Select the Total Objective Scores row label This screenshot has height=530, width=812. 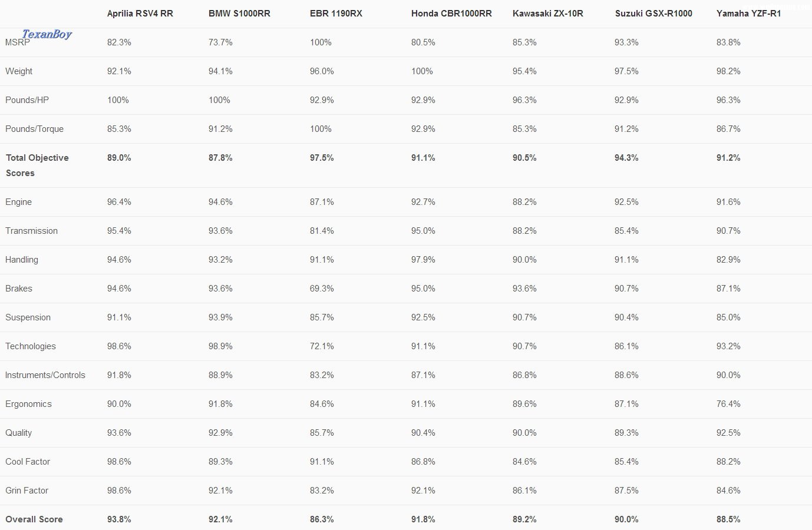[x=37, y=165]
